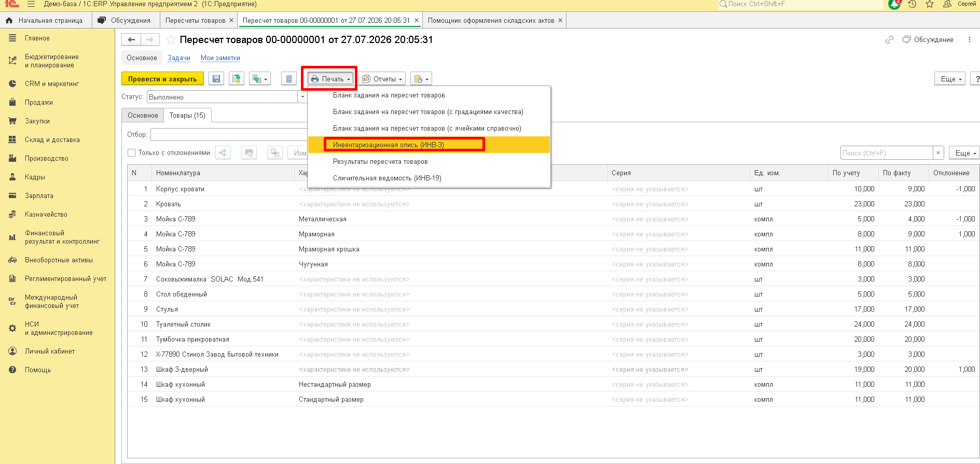Add this document to favorites with the star by its title
This screenshot has height=464, width=980.
click(170, 40)
